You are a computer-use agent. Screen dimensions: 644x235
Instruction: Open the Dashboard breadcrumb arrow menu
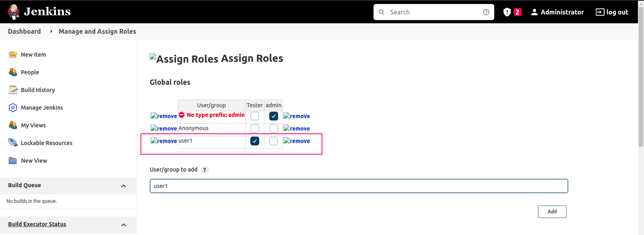[51, 31]
